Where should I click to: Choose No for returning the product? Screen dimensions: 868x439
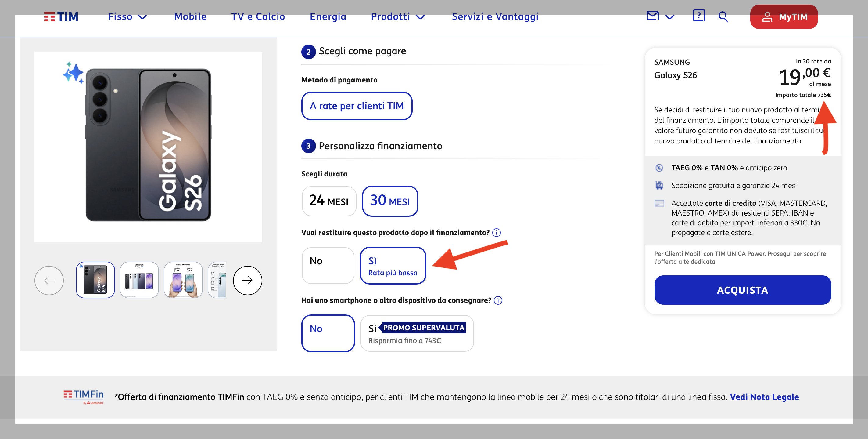click(328, 265)
